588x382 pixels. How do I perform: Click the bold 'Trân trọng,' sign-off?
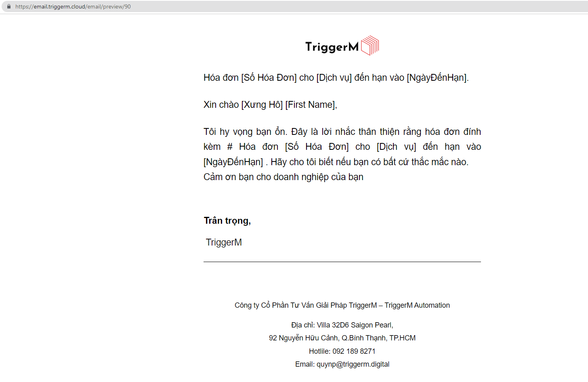(227, 220)
